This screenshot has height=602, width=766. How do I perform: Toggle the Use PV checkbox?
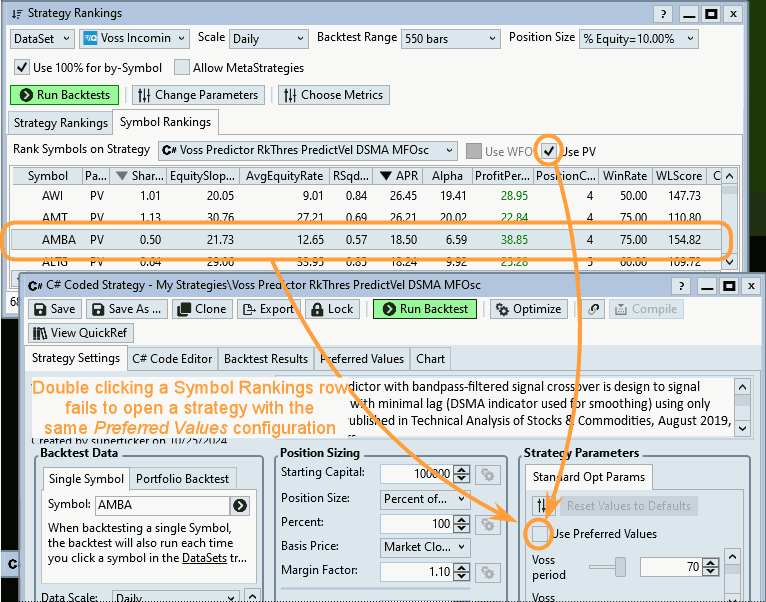[x=549, y=151]
